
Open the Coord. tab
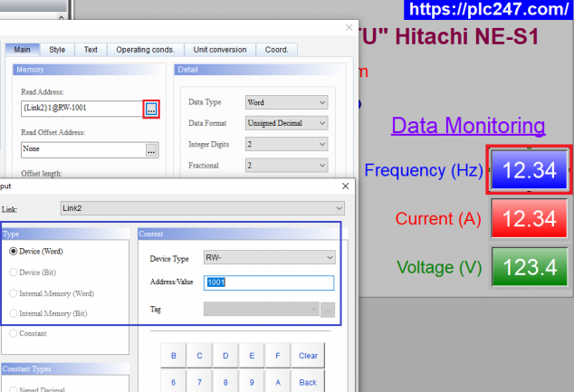tap(276, 50)
